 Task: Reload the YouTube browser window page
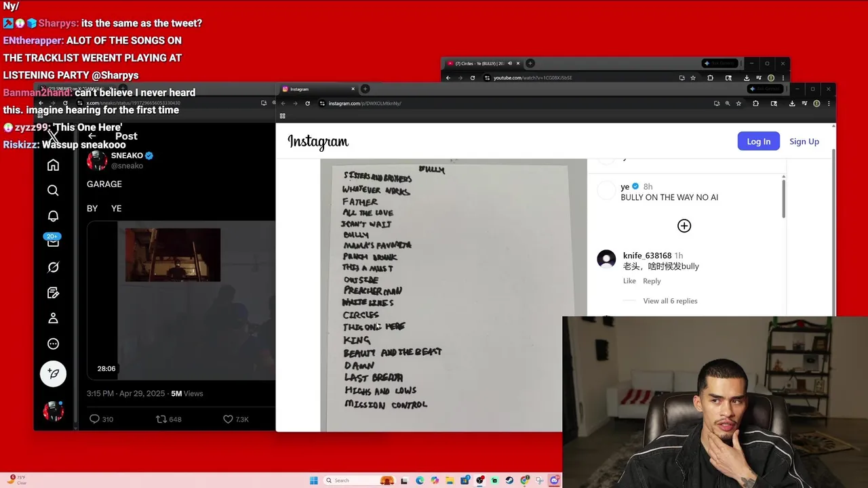pos(473,78)
